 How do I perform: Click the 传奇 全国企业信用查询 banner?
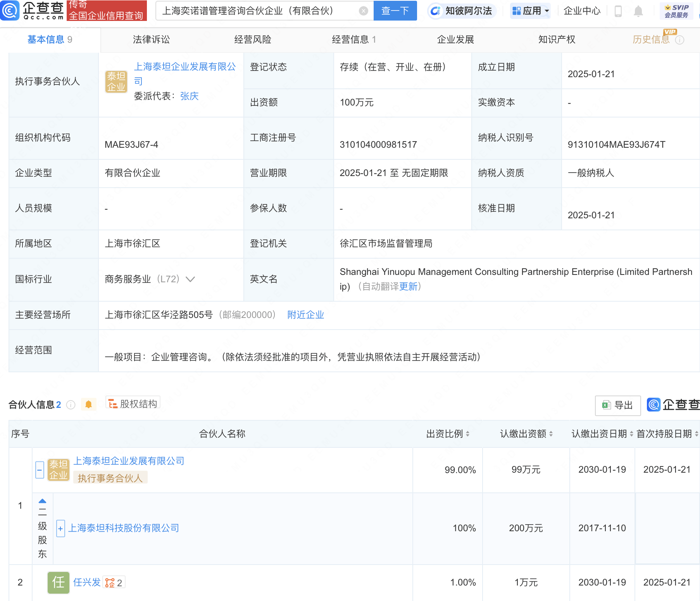[107, 10]
